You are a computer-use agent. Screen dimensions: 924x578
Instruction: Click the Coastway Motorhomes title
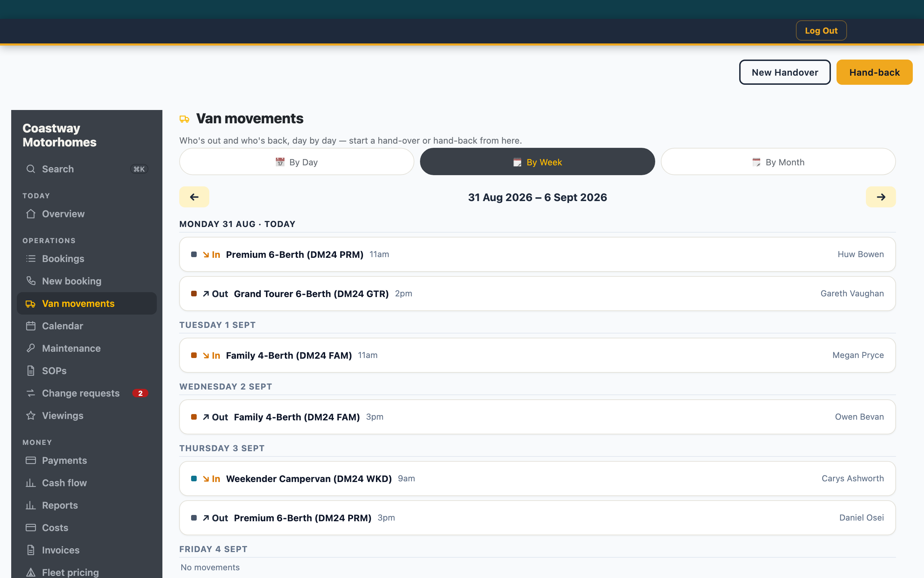pyautogui.click(x=59, y=135)
